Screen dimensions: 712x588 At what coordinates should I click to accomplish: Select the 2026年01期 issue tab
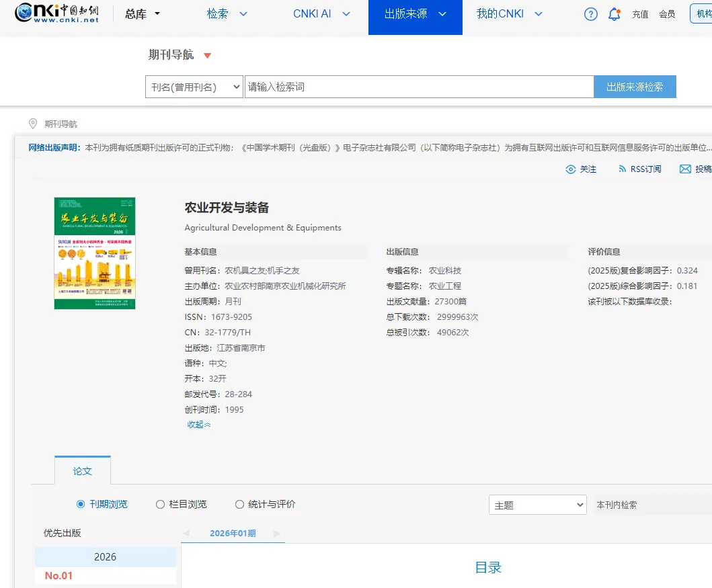[x=233, y=533]
